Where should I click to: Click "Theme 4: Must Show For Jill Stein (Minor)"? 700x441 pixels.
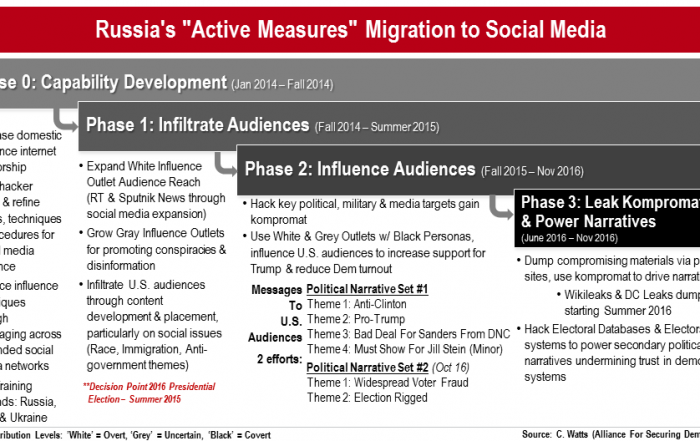(x=405, y=349)
